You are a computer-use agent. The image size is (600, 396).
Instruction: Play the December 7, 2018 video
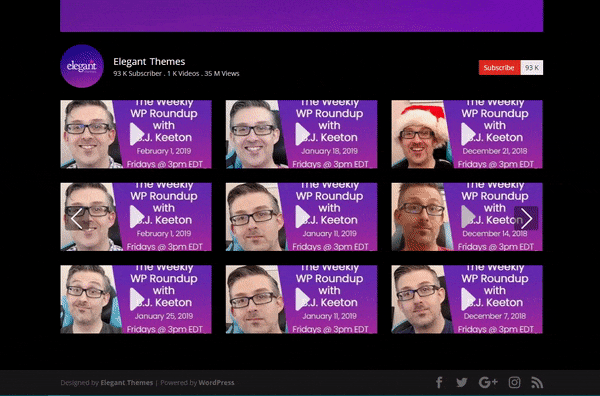[468, 299]
